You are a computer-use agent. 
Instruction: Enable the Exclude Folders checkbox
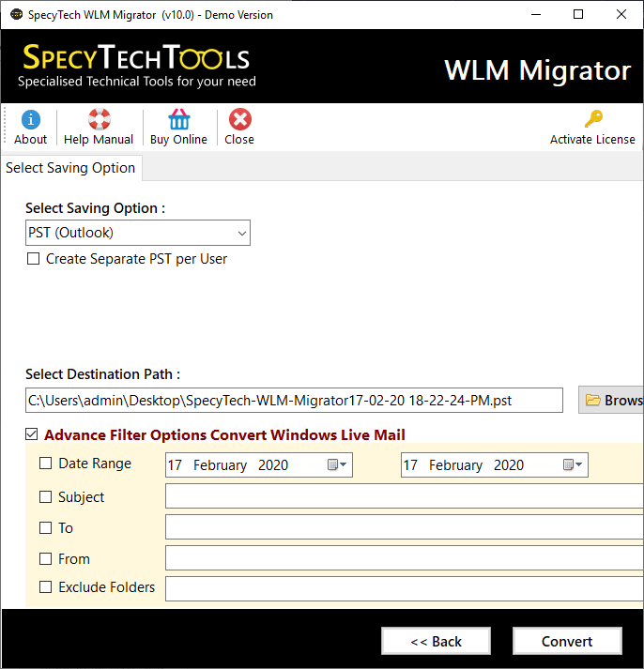click(x=46, y=587)
